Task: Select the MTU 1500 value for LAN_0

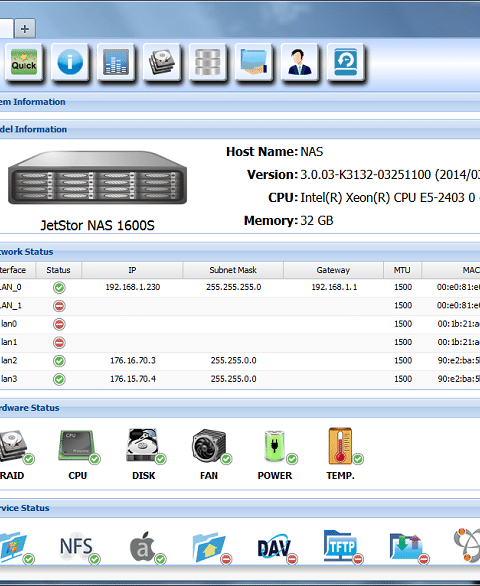Action: [x=403, y=287]
